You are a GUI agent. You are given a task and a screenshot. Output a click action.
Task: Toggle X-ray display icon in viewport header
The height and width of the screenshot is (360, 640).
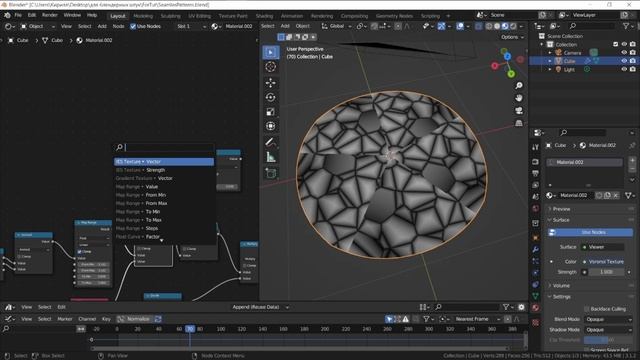pyautogui.click(x=478, y=26)
